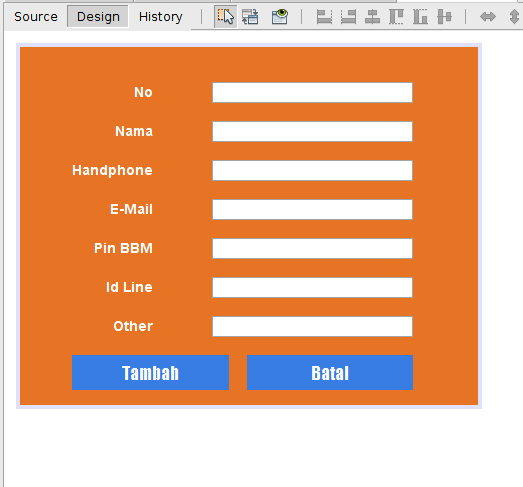Align components top in row
This screenshot has width=523, height=487.
coord(396,16)
